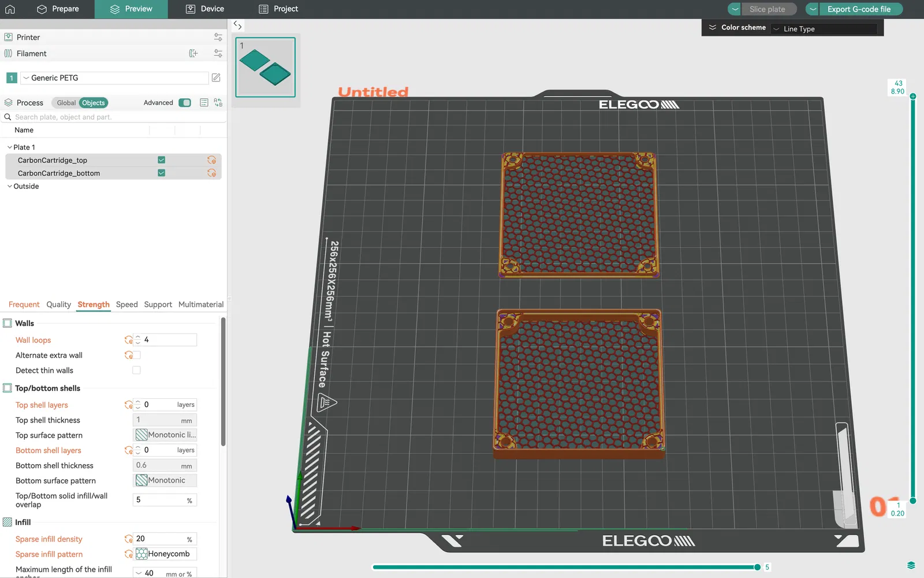The image size is (924, 578).
Task: Open the Line Type color scheme dropdown
Action: 824,29
